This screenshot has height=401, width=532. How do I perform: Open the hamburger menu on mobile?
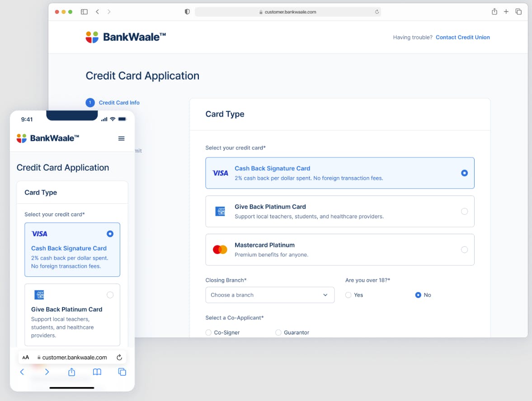pyautogui.click(x=121, y=138)
